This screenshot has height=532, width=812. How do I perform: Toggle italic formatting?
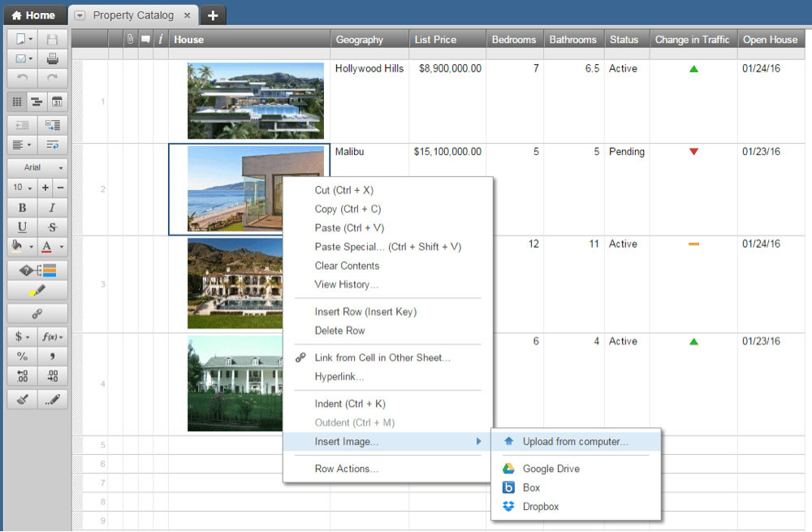tap(51, 207)
